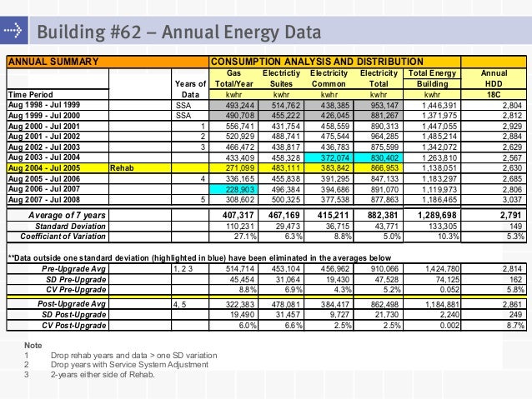532x399 pixels.
Task: Select row label 'Aug 1999 - Jul 2000'
Action: (44, 116)
